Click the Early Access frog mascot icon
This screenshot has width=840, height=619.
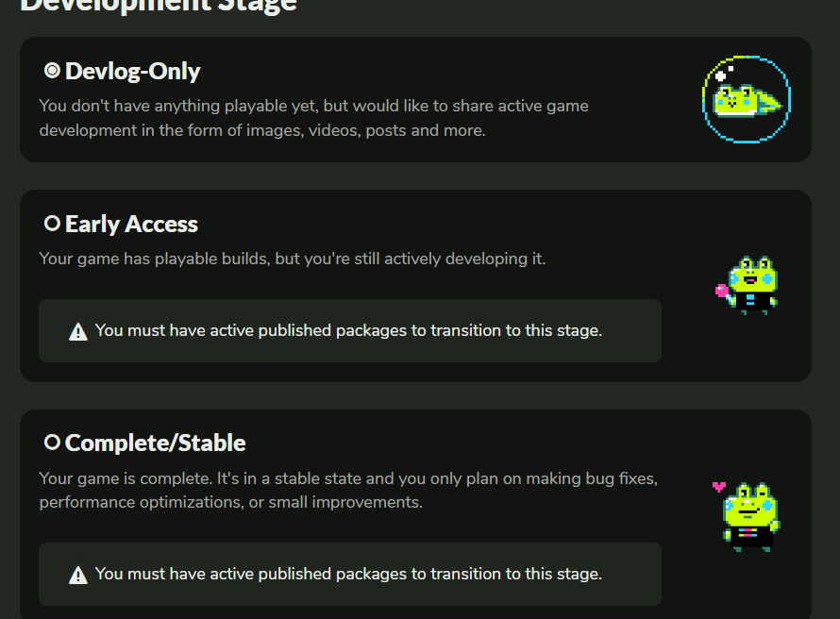751,285
